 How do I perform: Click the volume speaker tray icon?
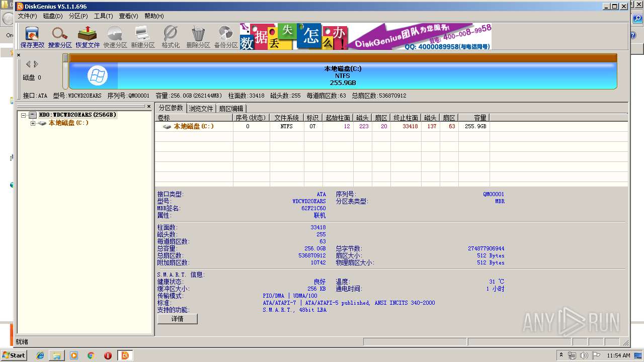[x=584, y=355]
